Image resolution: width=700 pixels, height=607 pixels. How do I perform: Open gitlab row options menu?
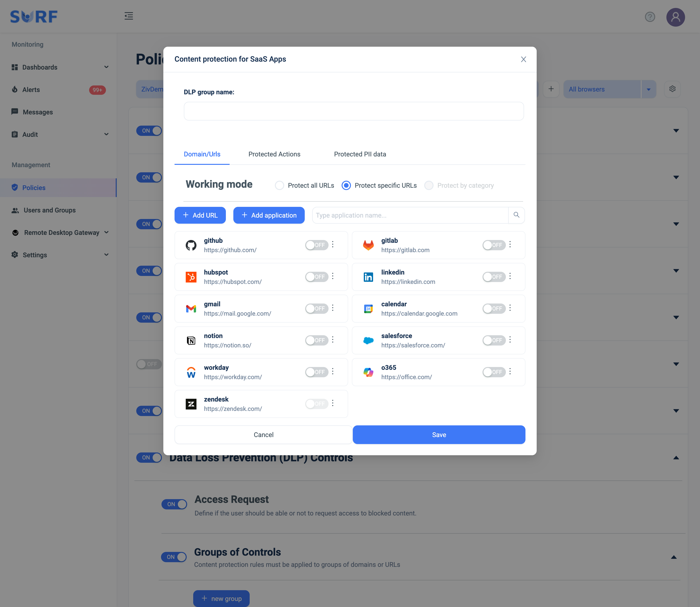(510, 245)
